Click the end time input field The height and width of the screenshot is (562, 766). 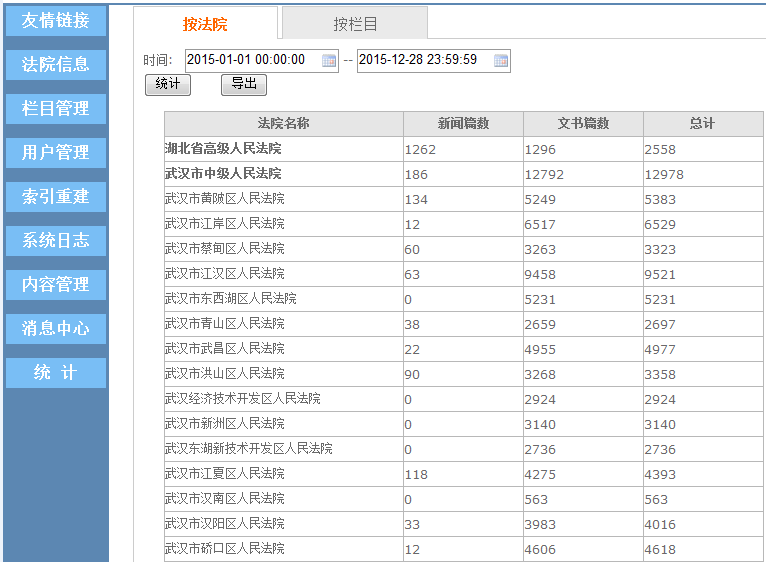click(424, 60)
